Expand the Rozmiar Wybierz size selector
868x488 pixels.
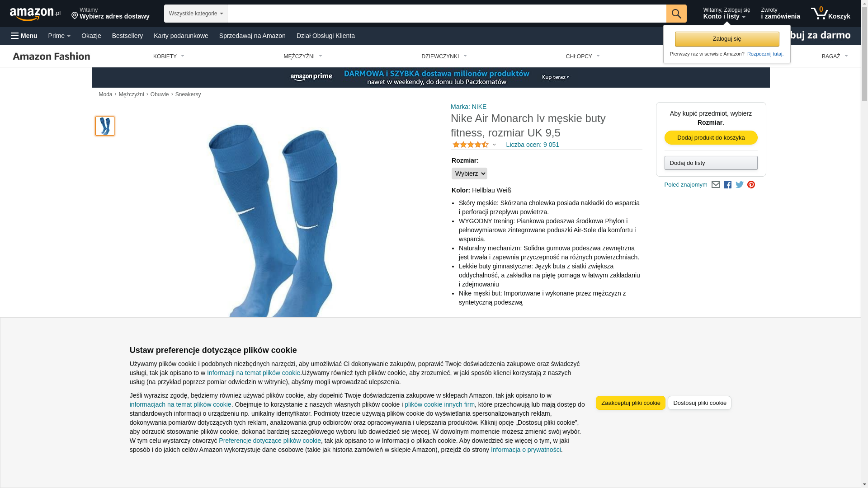click(x=469, y=174)
